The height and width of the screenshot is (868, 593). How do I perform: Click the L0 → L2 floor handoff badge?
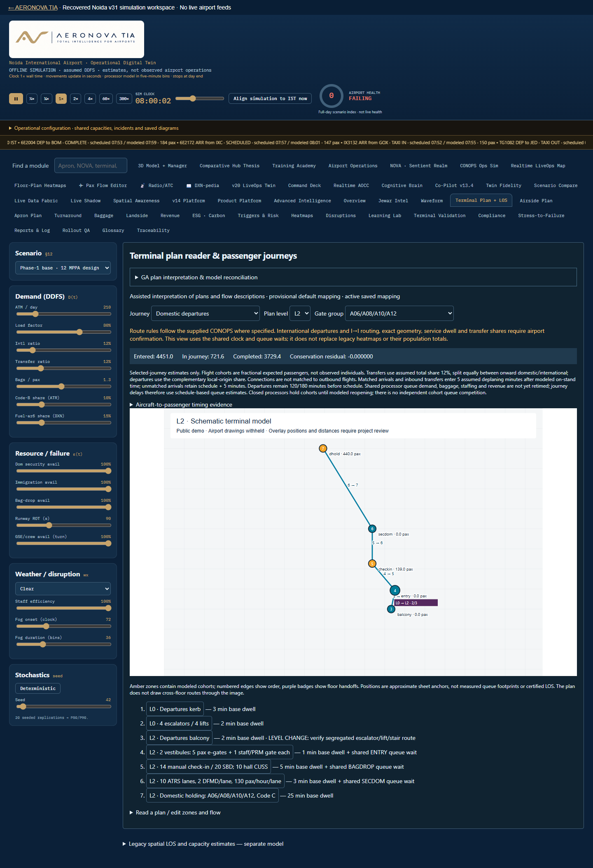[416, 603]
